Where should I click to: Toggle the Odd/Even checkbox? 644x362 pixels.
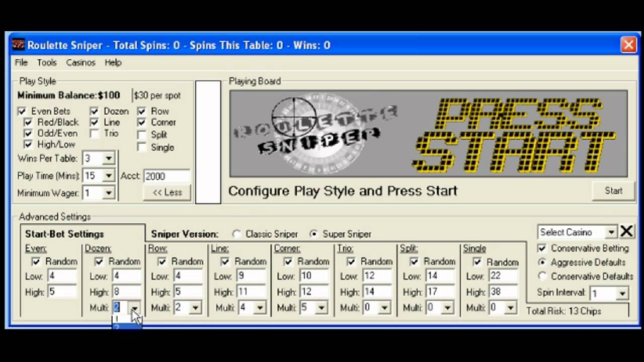pos(28,133)
